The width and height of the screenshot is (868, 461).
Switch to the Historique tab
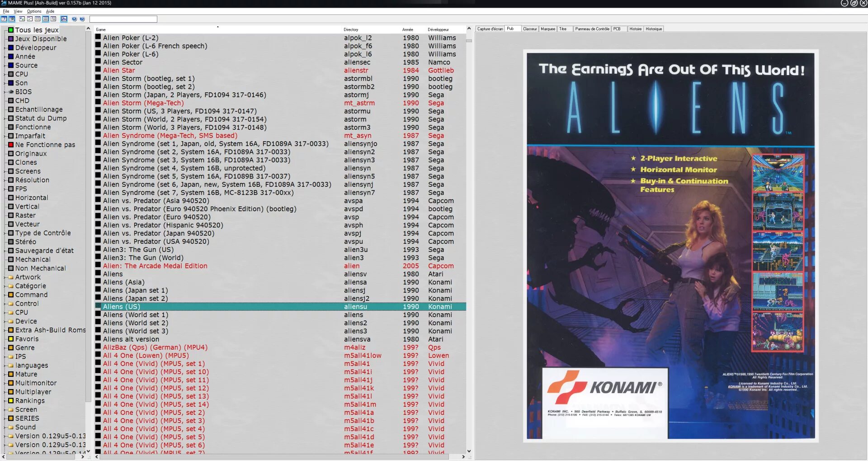(x=654, y=29)
